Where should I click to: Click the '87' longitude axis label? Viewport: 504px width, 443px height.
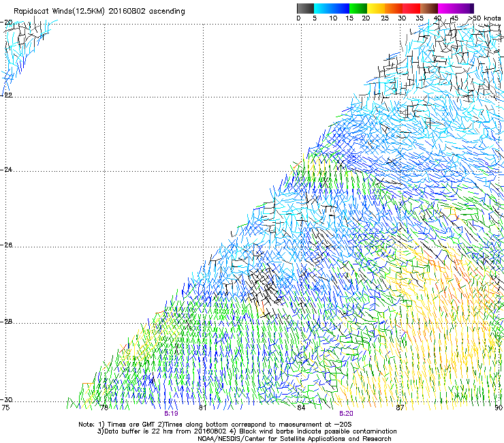coord(400,408)
